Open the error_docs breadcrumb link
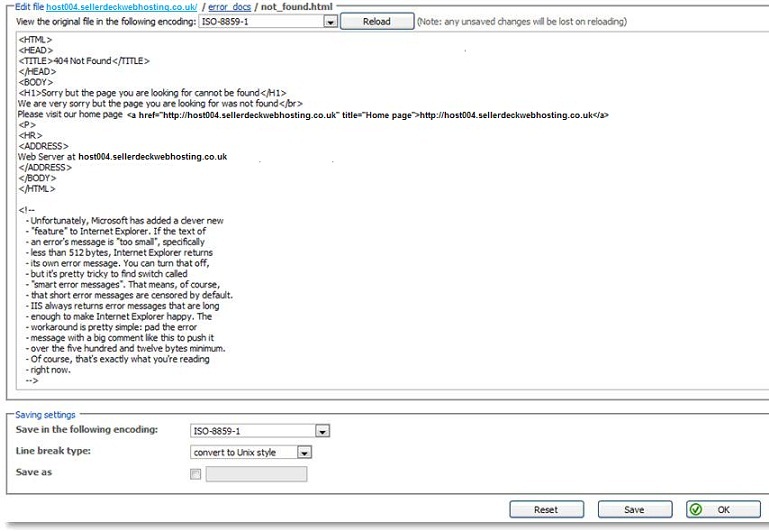The image size is (769, 531). (229, 7)
